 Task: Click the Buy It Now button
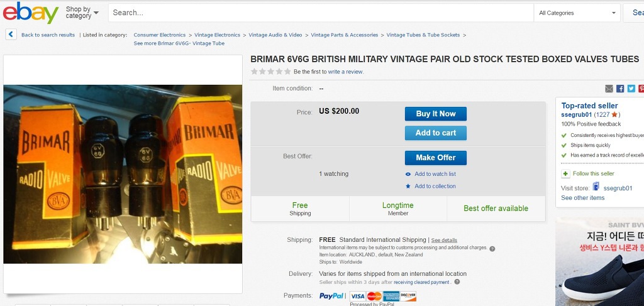point(435,114)
